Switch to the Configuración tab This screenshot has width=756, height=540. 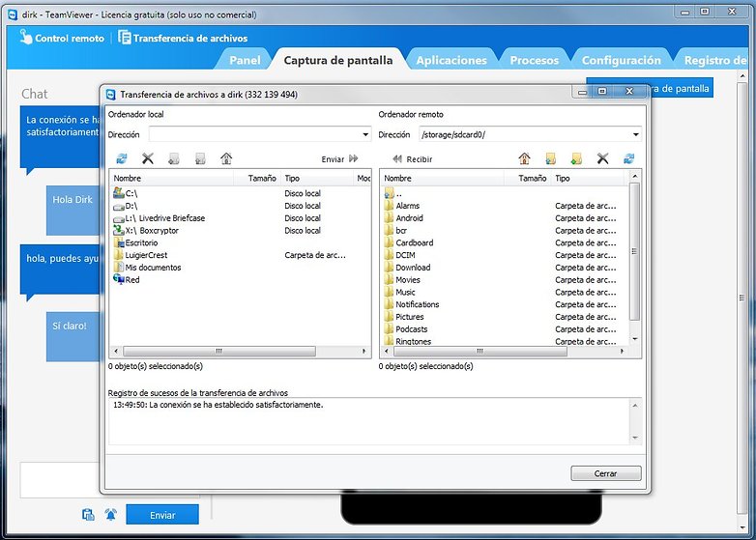click(x=621, y=60)
